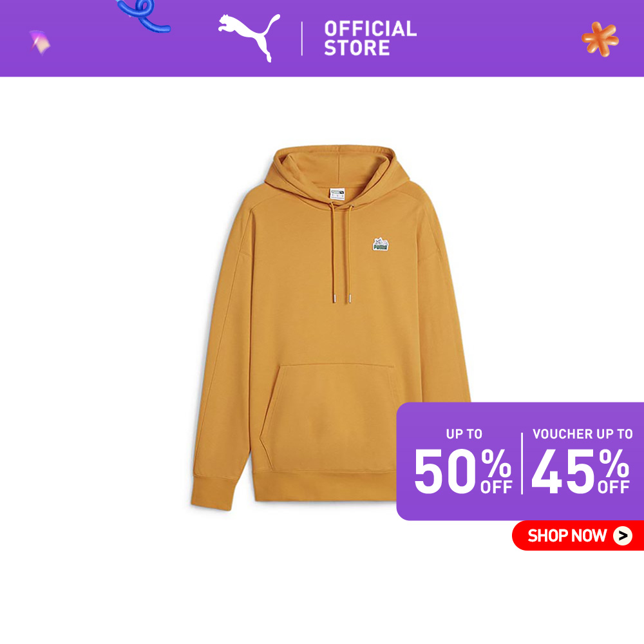The height and width of the screenshot is (644, 644).
Task: Click the blue squiggle ribbon decoration
Action: 143,15
